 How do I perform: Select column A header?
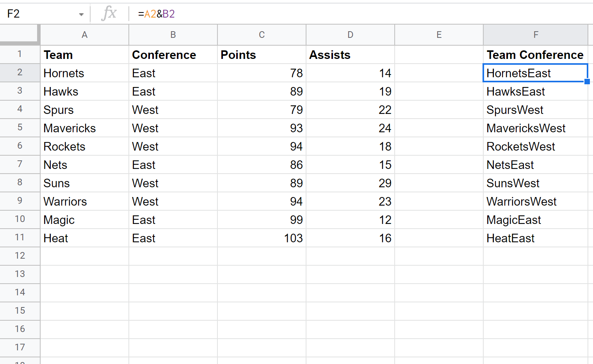(x=84, y=35)
